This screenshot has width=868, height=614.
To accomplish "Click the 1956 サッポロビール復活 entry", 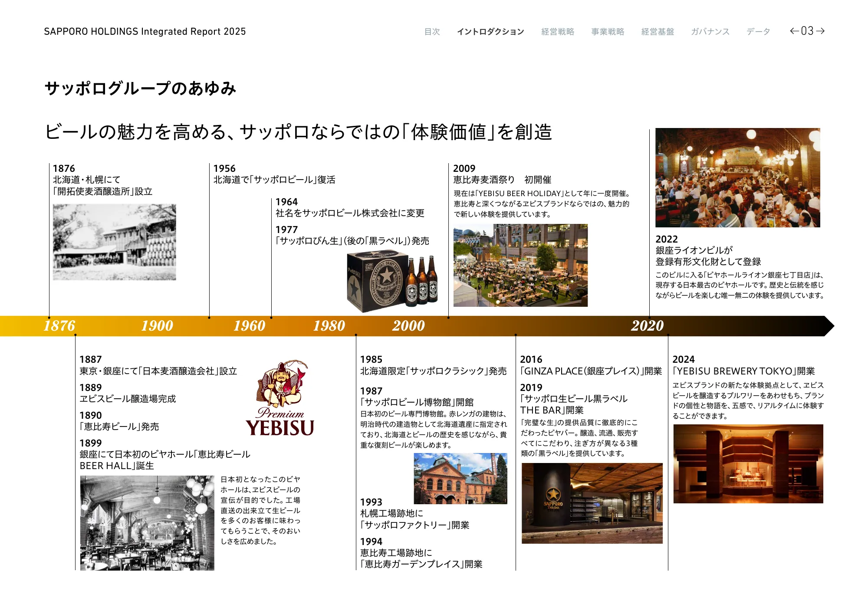I will point(274,174).
